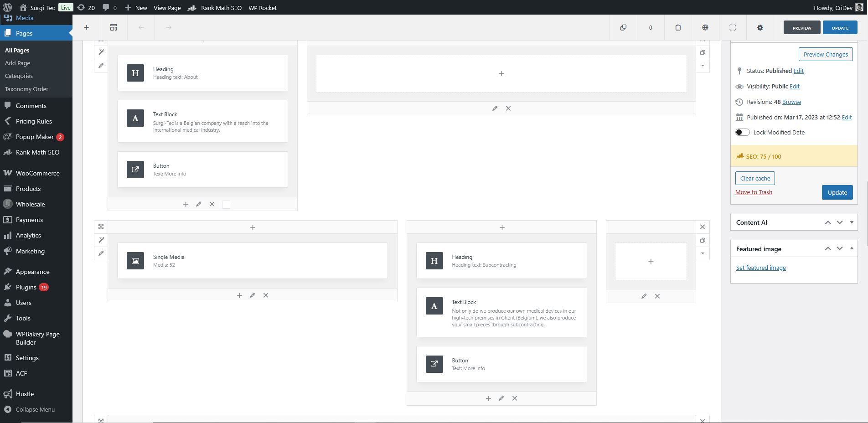Viewport: 868px width, 423px height.
Task: Click the Preview Changes button
Action: pos(826,54)
